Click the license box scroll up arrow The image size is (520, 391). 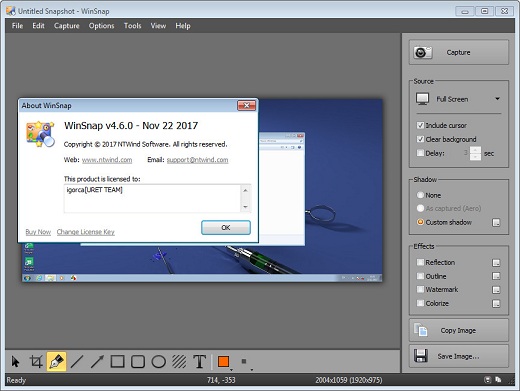[245, 190]
